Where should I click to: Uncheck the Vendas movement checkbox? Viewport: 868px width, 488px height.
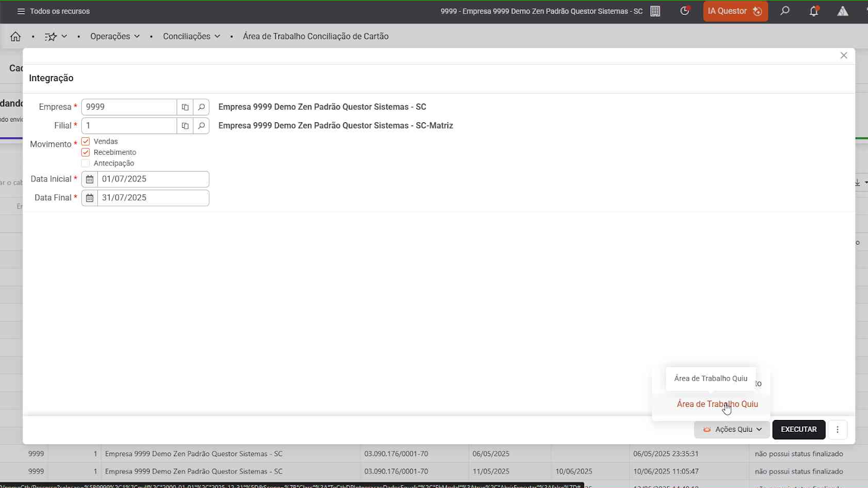85,142
